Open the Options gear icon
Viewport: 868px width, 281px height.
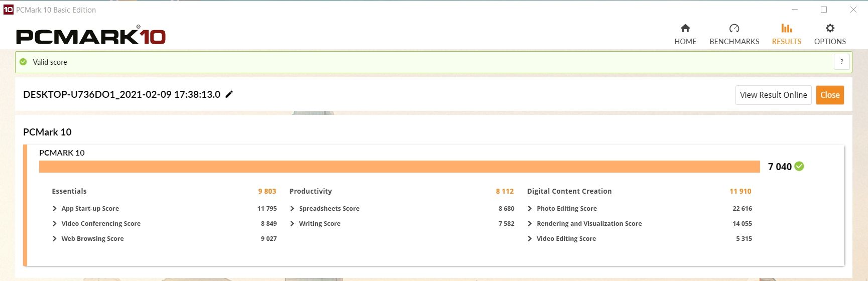pyautogui.click(x=830, y=28)
